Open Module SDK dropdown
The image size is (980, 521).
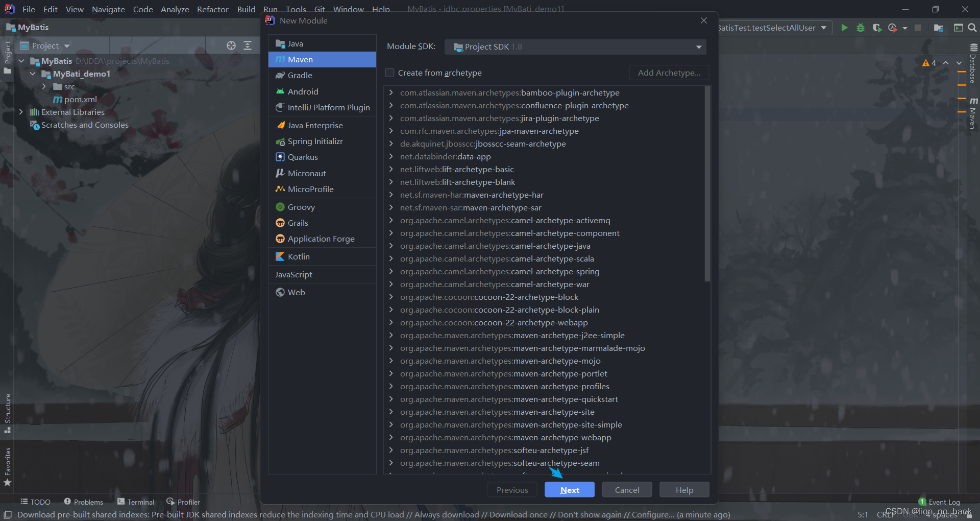pos(575,46)
